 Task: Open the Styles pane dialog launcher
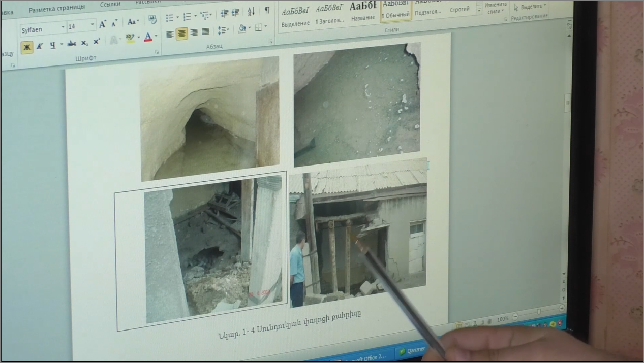[x=505, y=19]
